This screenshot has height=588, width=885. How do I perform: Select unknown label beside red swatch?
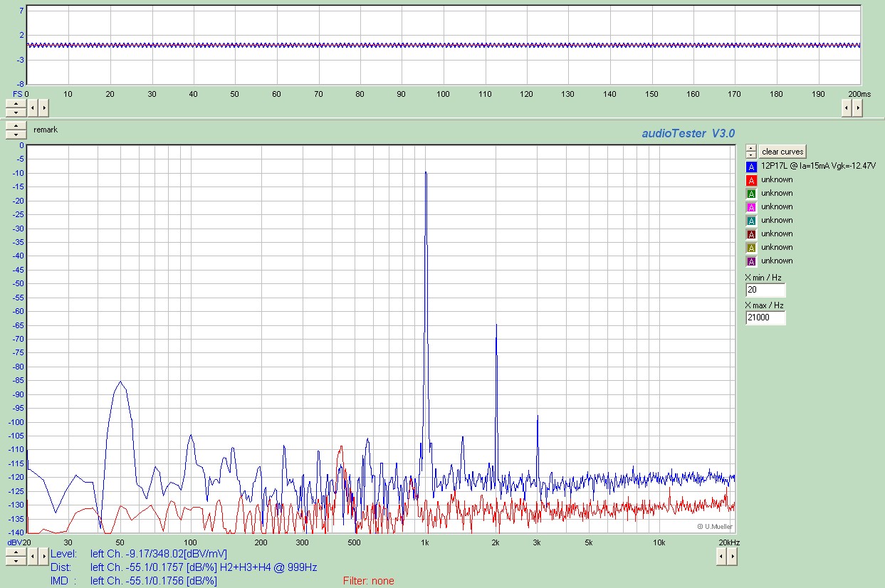click(x=777, y=179)
